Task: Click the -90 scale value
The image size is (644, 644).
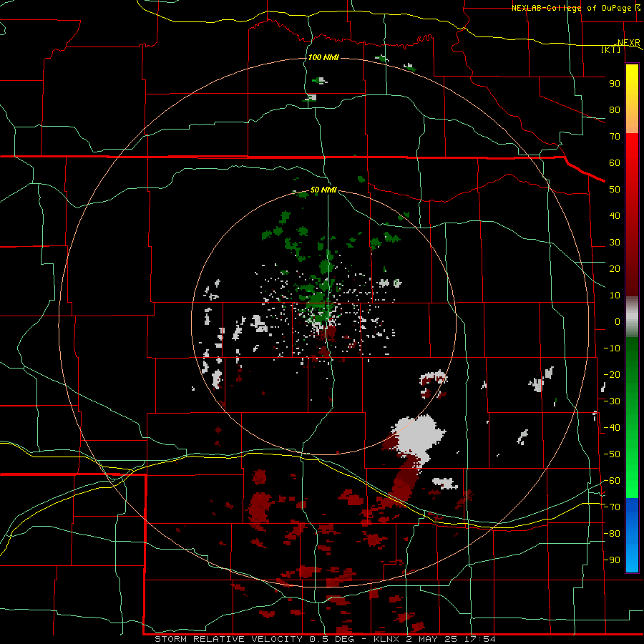Action: (612, 560)
